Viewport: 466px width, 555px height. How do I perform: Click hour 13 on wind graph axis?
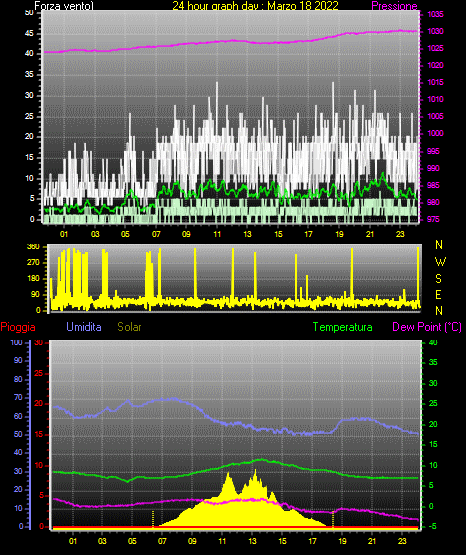point(247,234)
